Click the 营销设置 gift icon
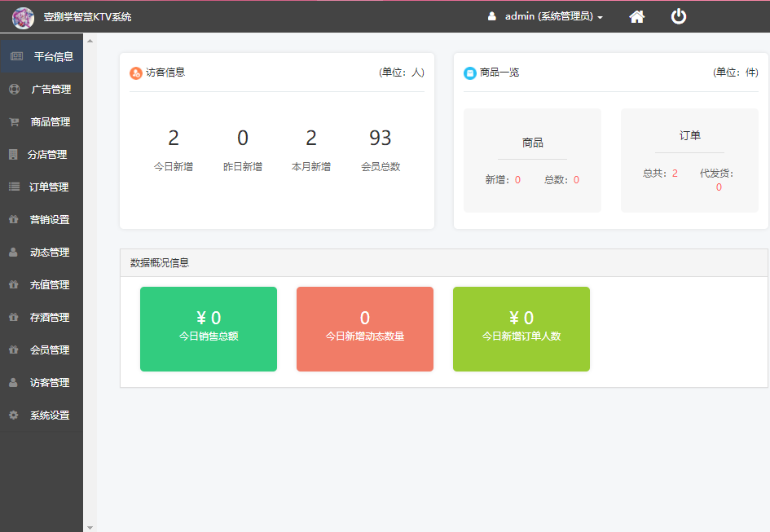 click(x=14, y=220)
